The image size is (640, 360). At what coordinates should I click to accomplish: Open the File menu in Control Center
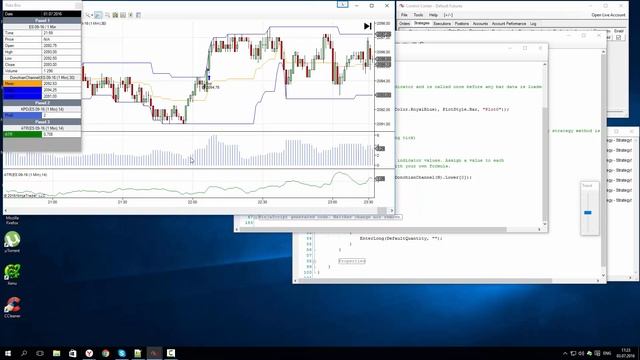point(404,15)
